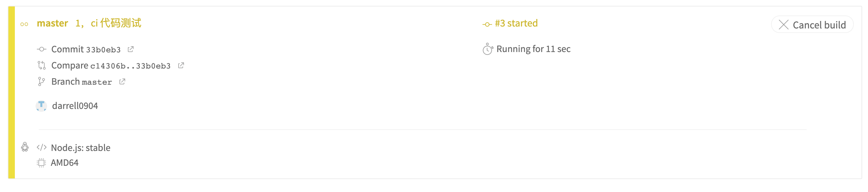Click external link icon after Compare hashes
The image size is (868, 192).
pos(181,65)
